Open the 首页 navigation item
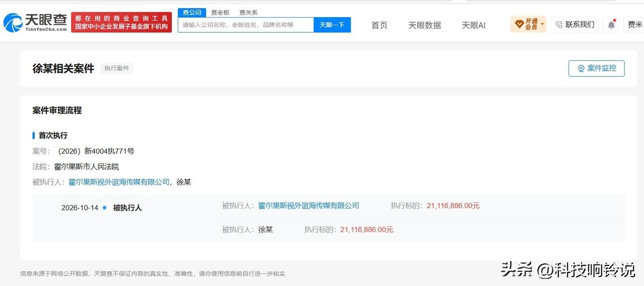The width and height of the screenshot is (644, 286). pos(379,25)
